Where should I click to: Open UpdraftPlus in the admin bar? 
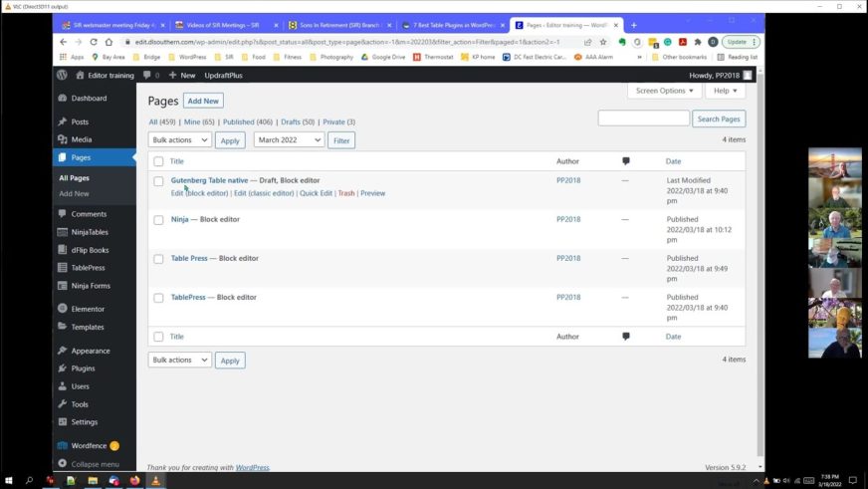pyautogui.click(x=223, y=75)
